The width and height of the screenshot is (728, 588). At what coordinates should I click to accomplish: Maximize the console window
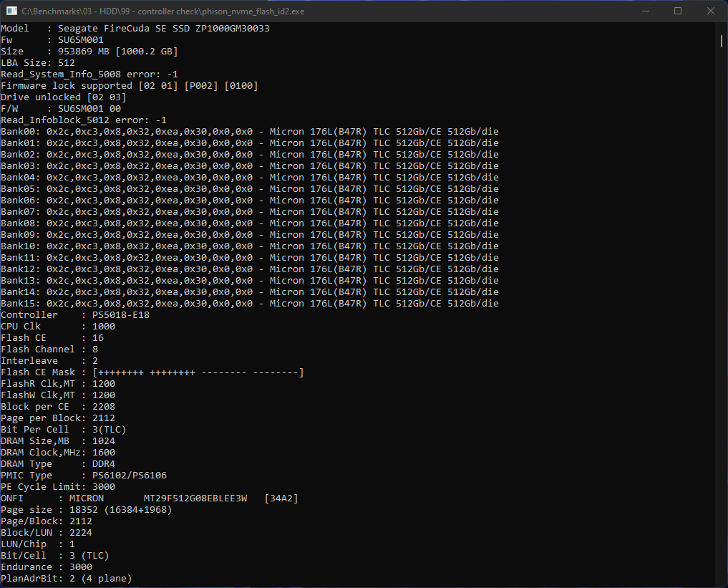tap(677, 11)
